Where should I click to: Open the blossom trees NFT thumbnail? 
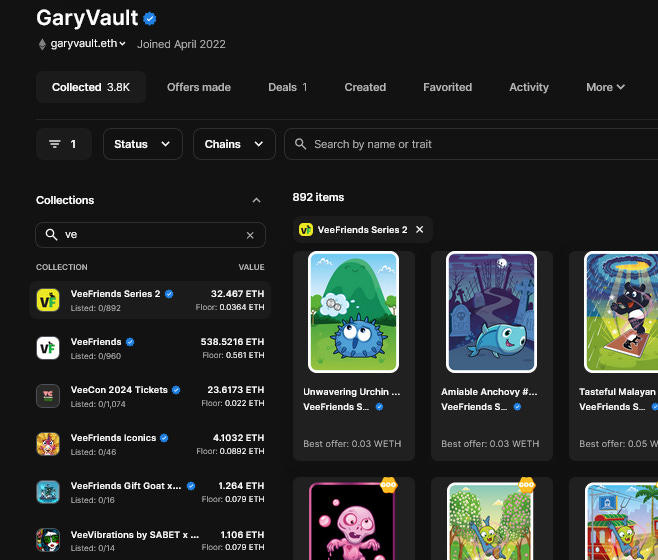(x=490, y=521)
